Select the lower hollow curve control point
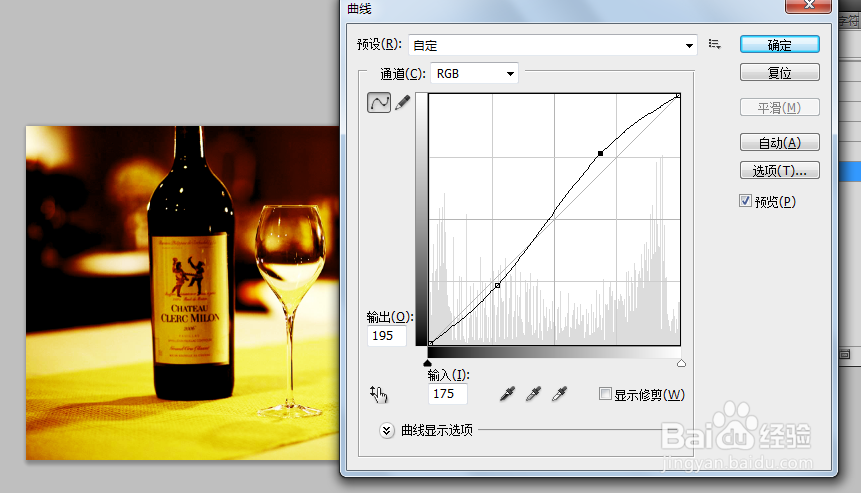 (x=497, y=285)
